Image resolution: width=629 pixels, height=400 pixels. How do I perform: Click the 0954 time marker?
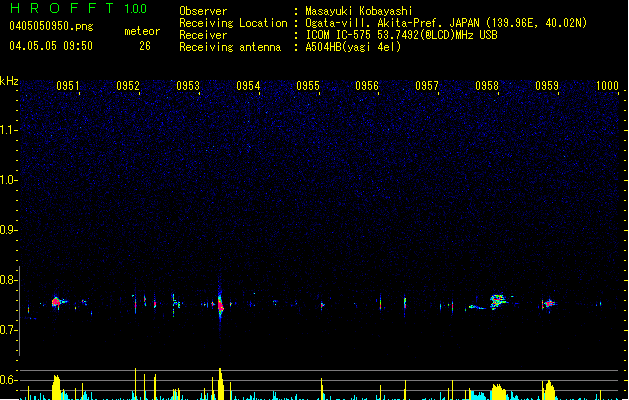point(248,86)
